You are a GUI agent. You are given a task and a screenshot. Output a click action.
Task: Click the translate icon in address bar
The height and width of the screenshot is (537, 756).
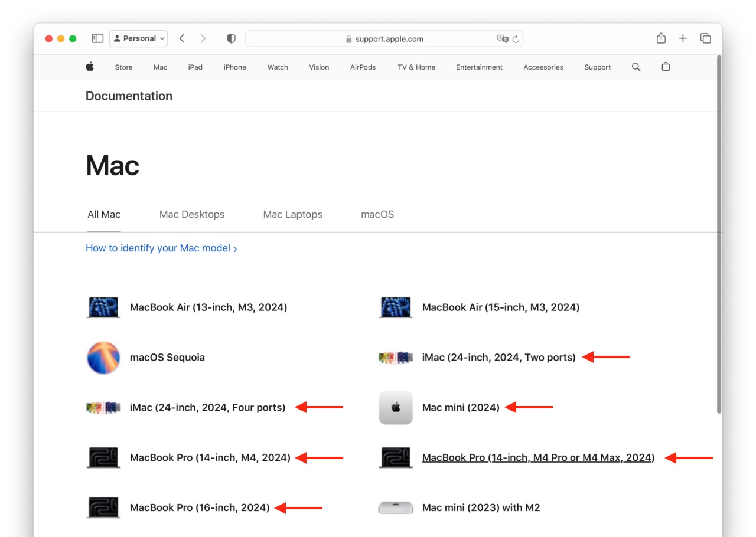(502, 39)
